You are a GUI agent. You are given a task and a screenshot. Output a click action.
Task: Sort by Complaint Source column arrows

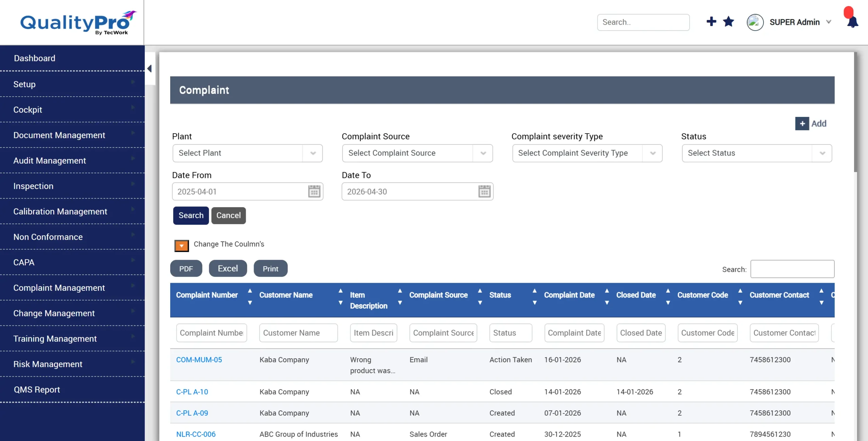(x=480, y=297)
